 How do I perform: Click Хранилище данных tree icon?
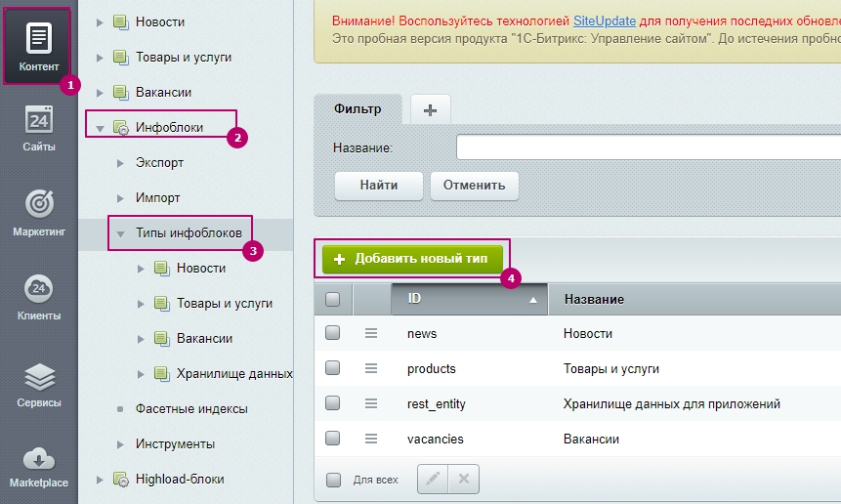pos(162,374)
